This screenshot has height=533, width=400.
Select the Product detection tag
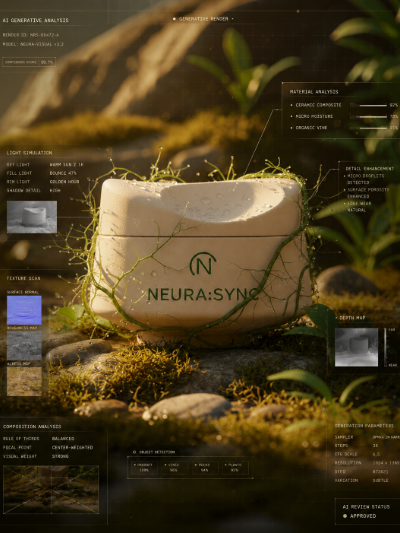point(144,468)
